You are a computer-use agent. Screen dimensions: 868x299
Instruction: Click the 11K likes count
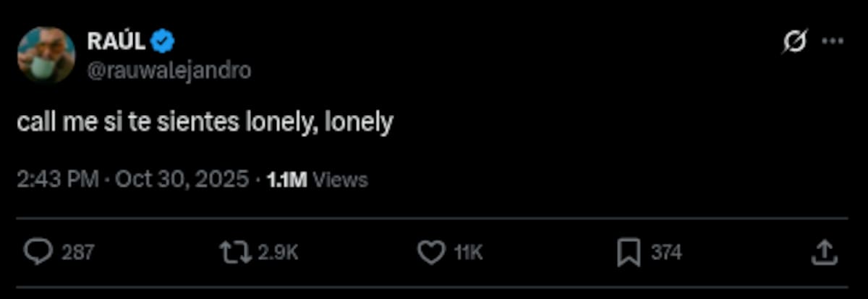(x=468, y=253)
